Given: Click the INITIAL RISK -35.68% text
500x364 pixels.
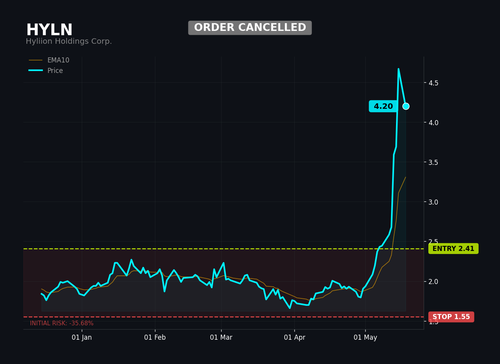Looking at the screenshot, I should (61, 323).
